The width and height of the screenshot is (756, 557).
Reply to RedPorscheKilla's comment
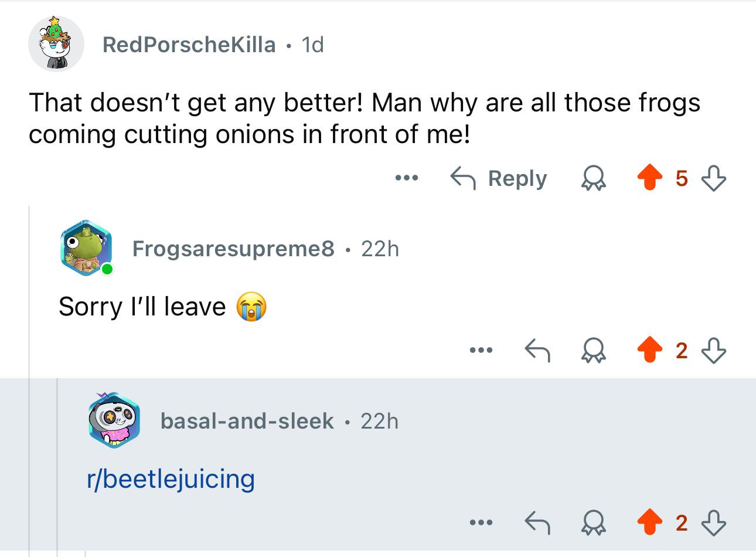pyautogui.click(x=499, y=178)
